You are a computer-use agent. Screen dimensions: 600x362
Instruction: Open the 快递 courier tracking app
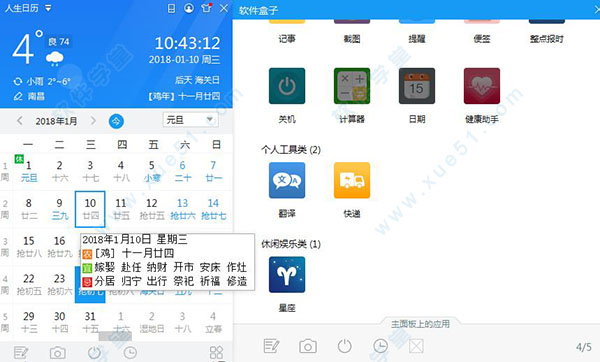pyautogui.click(x=352, y=180)
